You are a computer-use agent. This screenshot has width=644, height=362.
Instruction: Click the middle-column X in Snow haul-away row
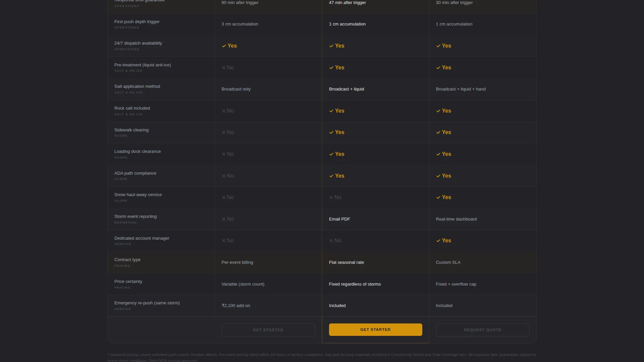[331, 197]
